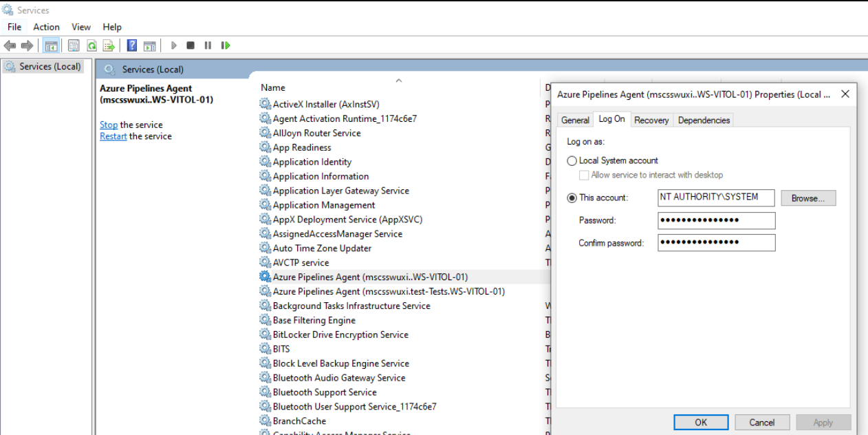Toggle the Show/Hide Action Pane toolbar icon
This screenshot has height=435, width=868.
point(149,45)
